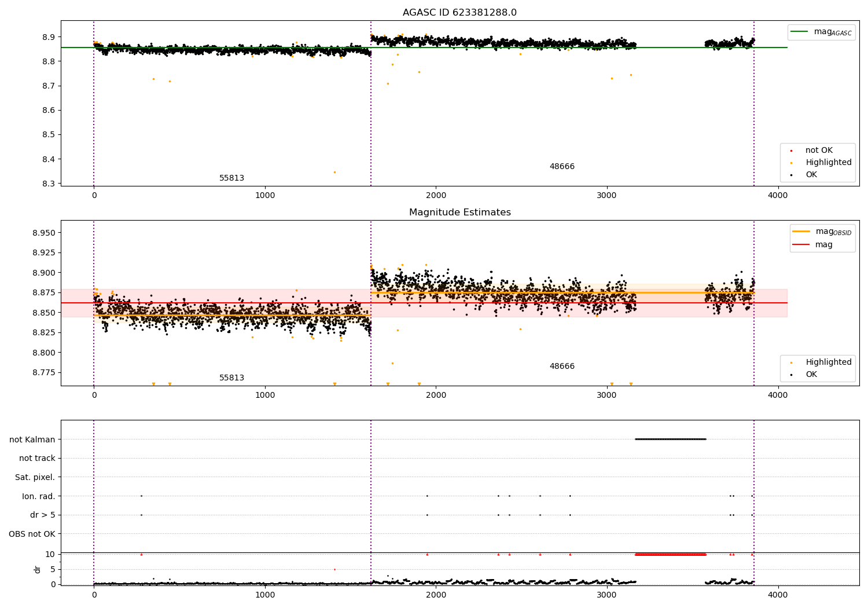Click the 'not track' row label
This screenshot has height=608, width=868.
[x=37, y=459]
